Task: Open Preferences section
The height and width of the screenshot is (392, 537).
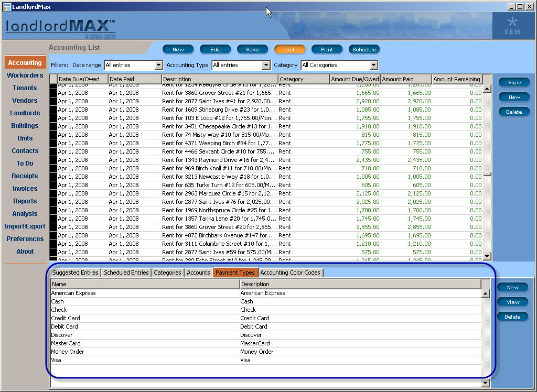Action: coord(25,239)
